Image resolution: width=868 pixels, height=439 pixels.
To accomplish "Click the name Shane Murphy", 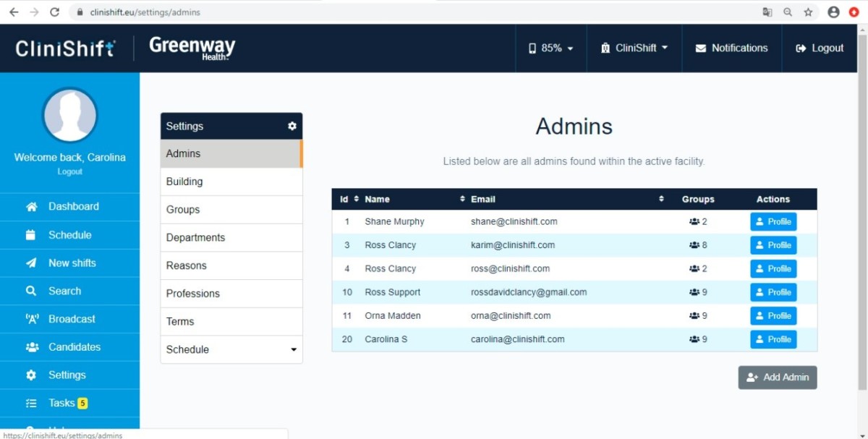I will pos(394,221).
